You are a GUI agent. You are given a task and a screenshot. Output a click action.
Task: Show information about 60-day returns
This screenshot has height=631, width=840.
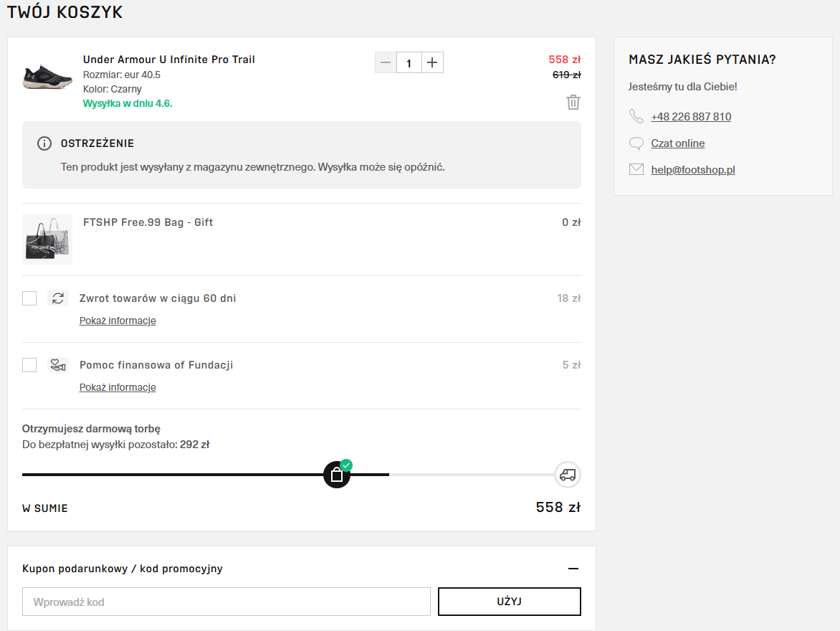[118, 321]
